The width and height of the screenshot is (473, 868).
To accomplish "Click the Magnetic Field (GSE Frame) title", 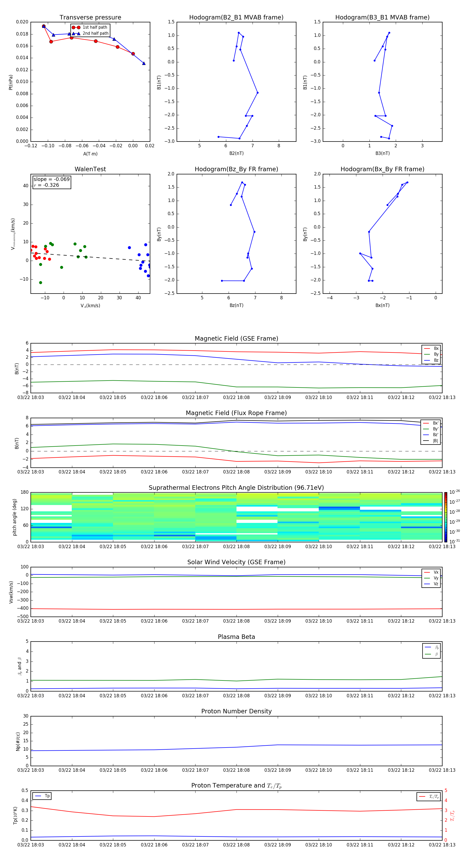I will tap(236, 339).
